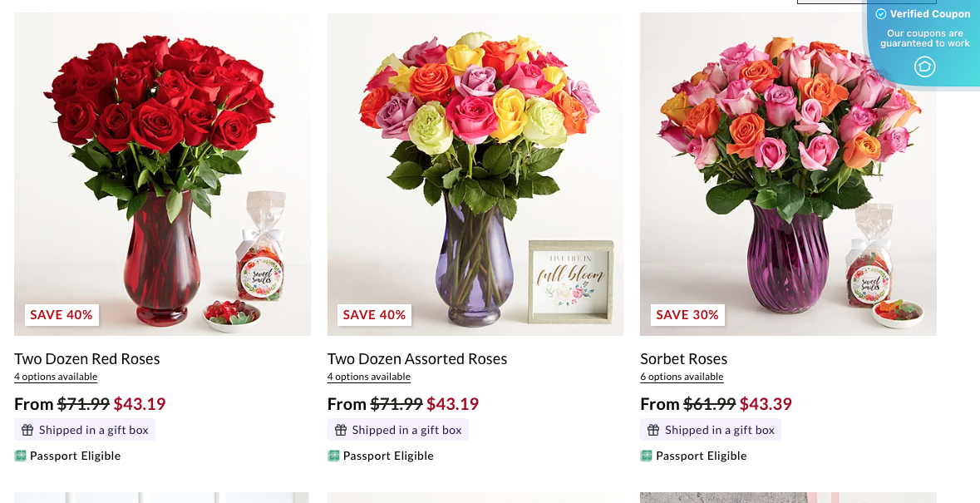Screen dimensions: 980x503
Task: Open the Sorbet Roses bouquet image
Action: coord(788,166)
